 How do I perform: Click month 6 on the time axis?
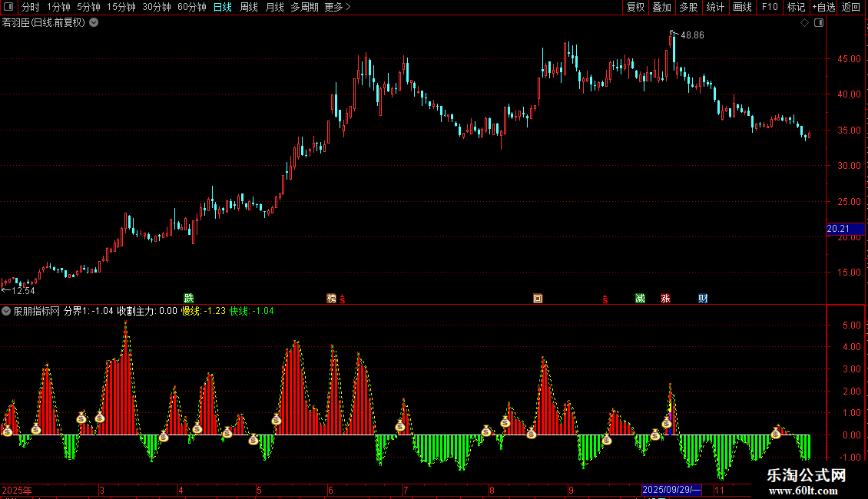(330, 490)
